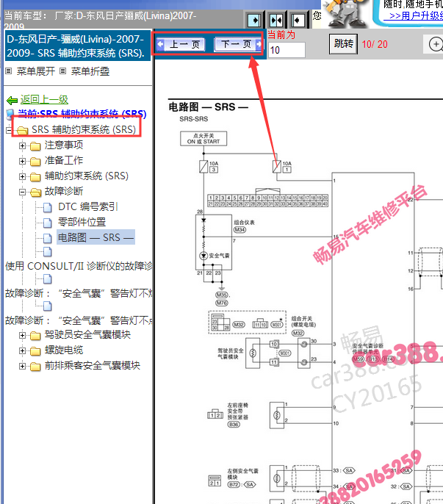Select the 电路图 — SRS — page

(96, 237)
